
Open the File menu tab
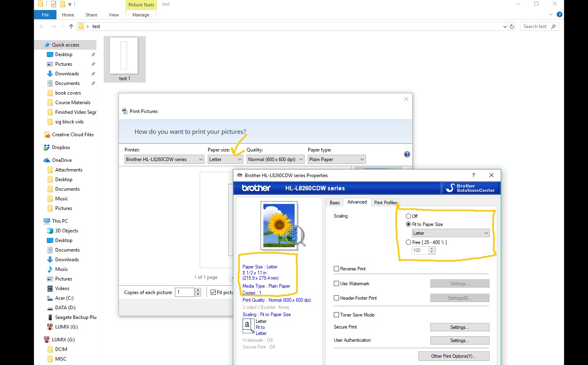click(45, 15)
